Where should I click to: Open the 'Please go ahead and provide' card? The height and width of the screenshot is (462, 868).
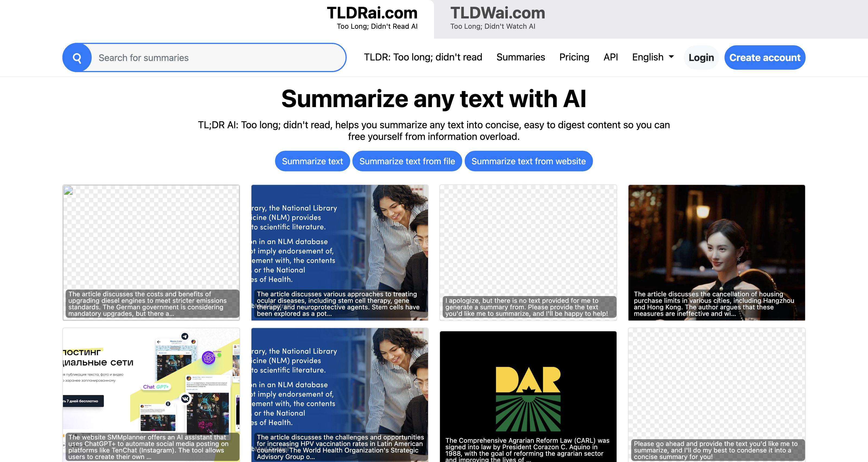(717, 395)
